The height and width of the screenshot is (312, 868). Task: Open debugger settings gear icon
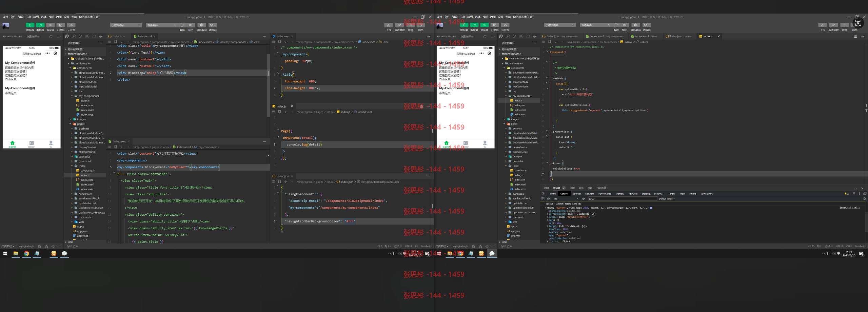(854, 194)
